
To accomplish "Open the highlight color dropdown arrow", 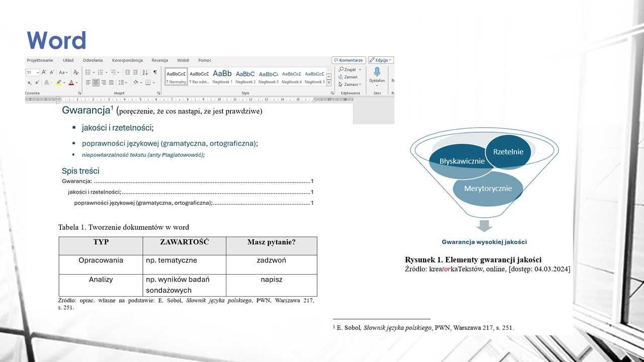I will coord(64,82).
